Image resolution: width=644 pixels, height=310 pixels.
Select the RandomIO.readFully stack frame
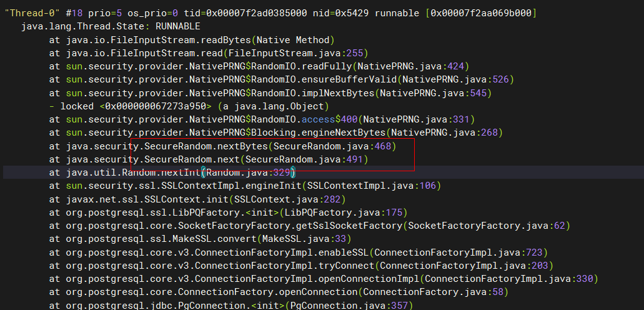259,66
